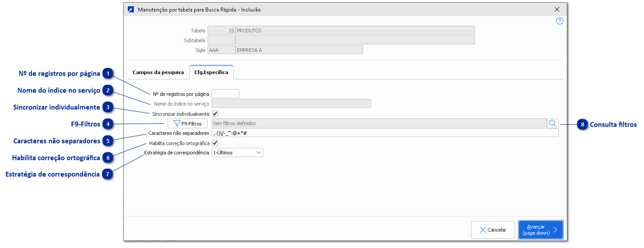Screen dimensions: 644x248
Task: Click the Caracteres não separadores field
Action: 385,133
